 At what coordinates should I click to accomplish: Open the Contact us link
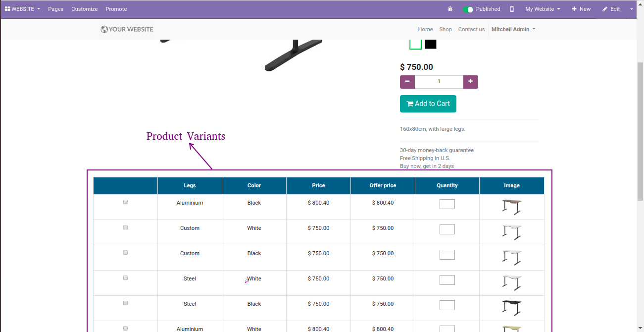pos(471,29)
